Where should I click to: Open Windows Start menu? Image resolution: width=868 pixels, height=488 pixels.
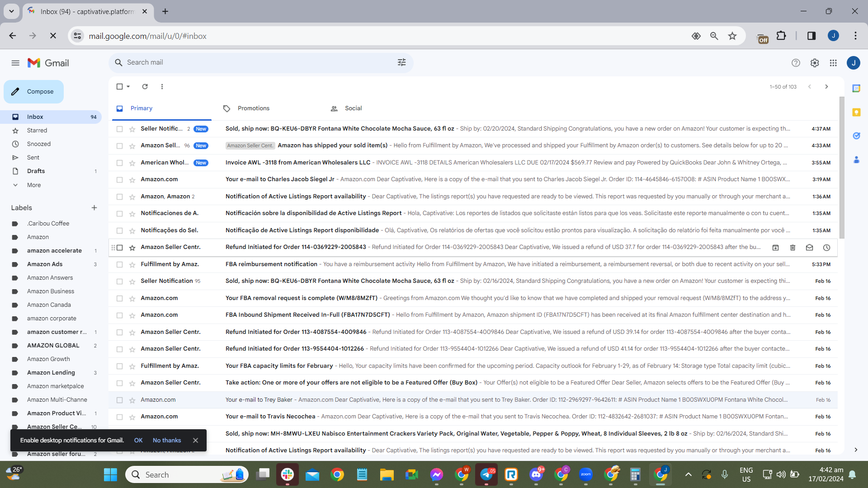coord(110,474)
